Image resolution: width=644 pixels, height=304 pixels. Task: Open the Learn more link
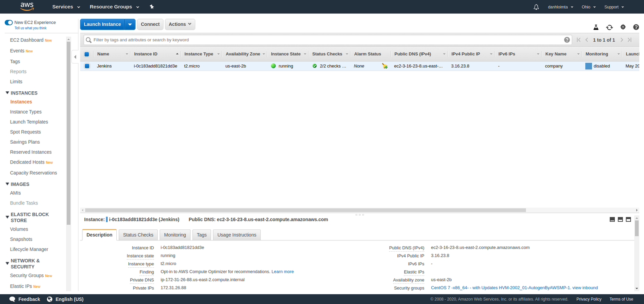coord(283,272)
